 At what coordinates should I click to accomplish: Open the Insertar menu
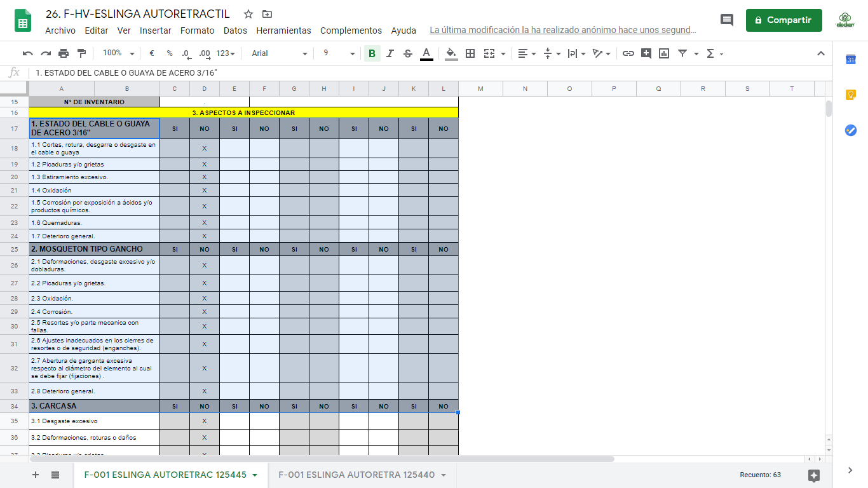point(156,30)
